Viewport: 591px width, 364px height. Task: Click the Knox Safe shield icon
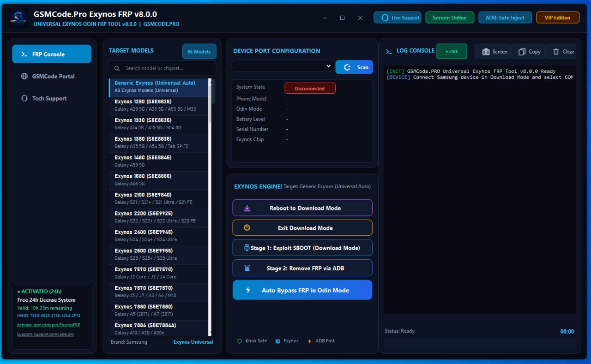click(x=239, y=341)
